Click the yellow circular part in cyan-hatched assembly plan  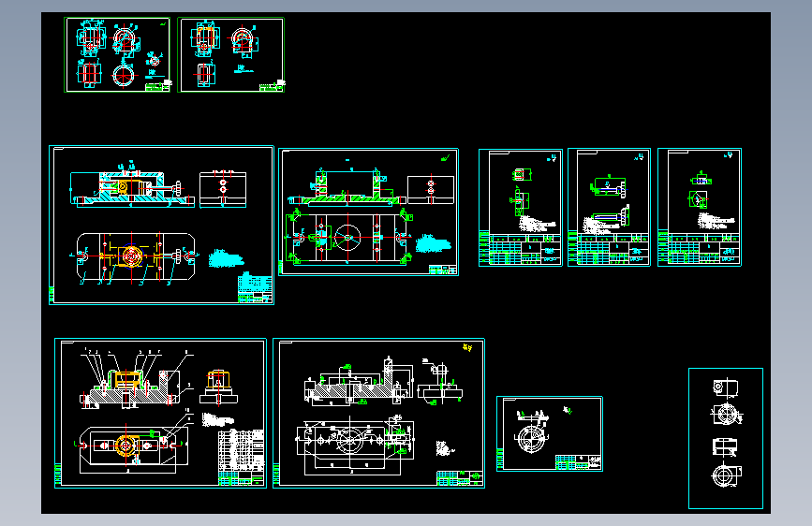(131, 256)
